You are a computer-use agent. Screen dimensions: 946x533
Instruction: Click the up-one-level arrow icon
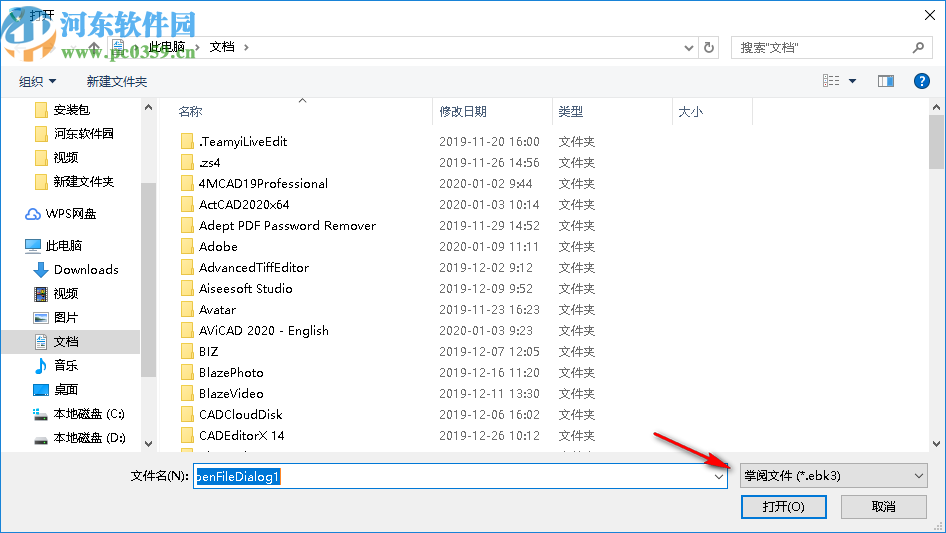94,47
